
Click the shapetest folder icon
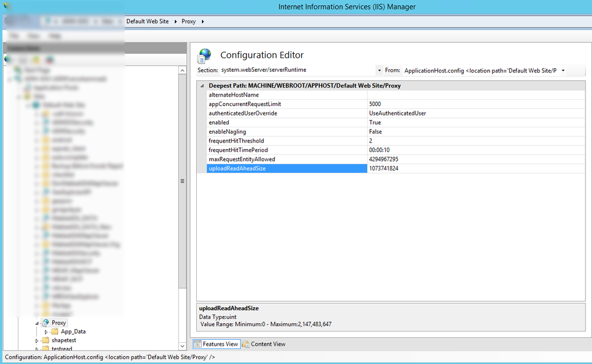[45, 340]
